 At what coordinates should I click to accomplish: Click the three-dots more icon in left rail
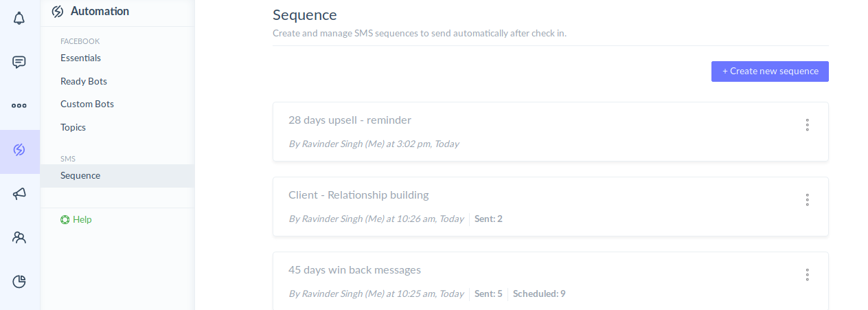coord(19,106)
